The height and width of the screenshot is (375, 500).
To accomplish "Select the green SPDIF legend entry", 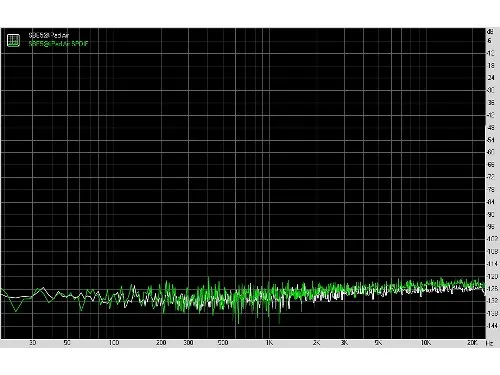I will [58, 44].
